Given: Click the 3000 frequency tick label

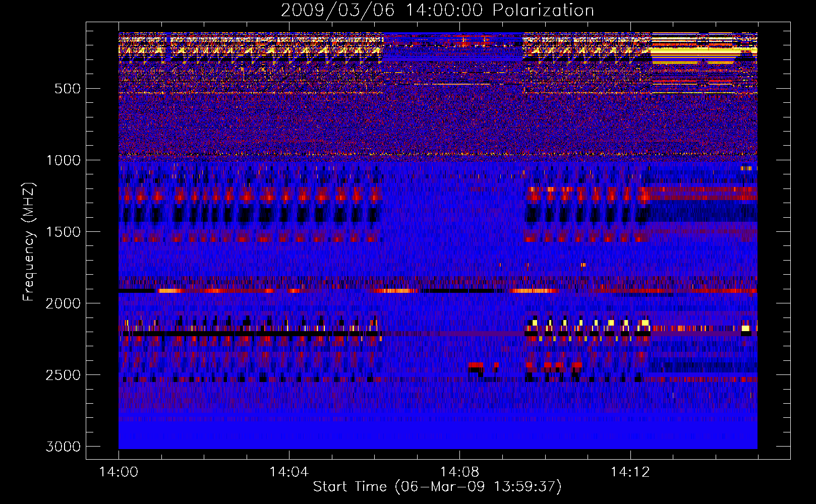Looking at the screenshot, I should point(63,447).
